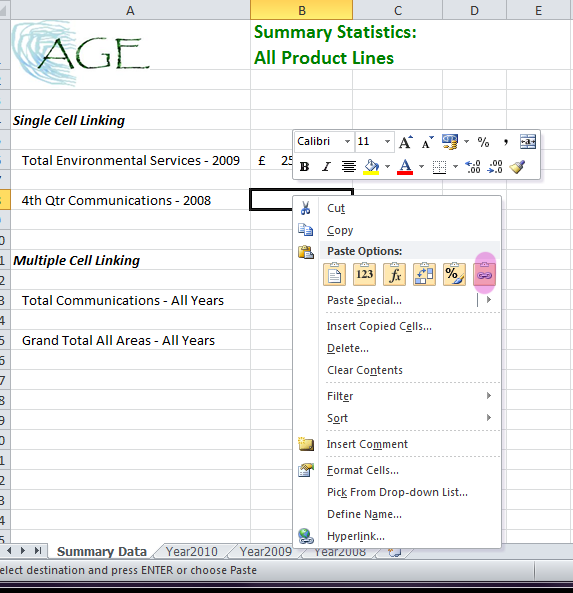Viewport: 573px width, 593px height.
Task: Click cell 'Total Environmental Services - 2009'
Action: click(130, 160)
